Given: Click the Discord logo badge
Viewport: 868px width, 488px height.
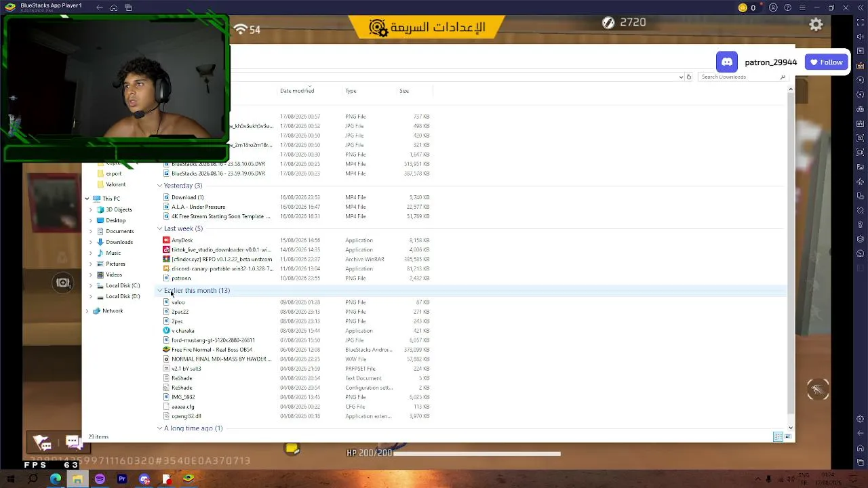Looking at the screenshot, I should 727,62.
